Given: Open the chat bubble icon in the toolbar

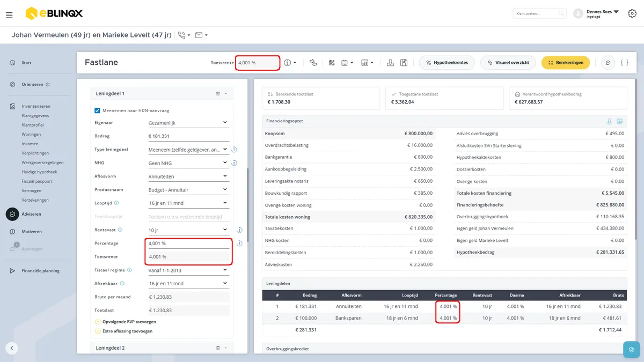Looking at the screenshot, I should pyautogui.click(x=608, y=63).
